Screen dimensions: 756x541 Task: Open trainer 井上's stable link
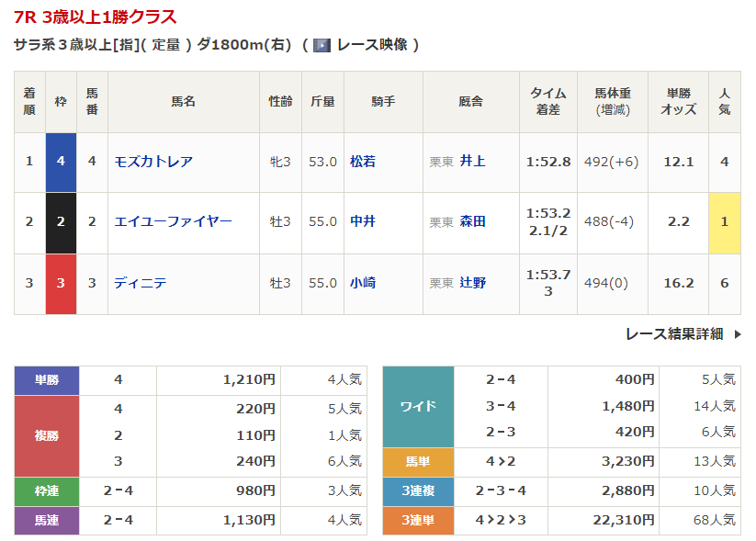(x=473, y=162)
